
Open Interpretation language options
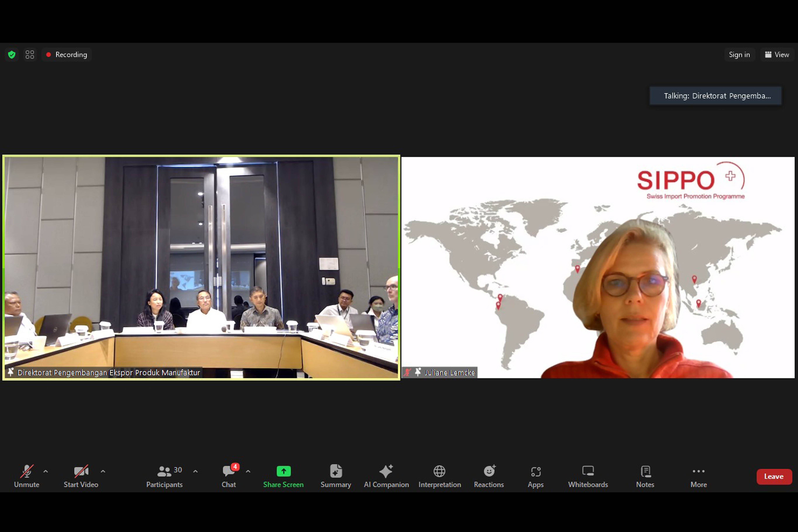pyautogui.click(x=440, y=476)
